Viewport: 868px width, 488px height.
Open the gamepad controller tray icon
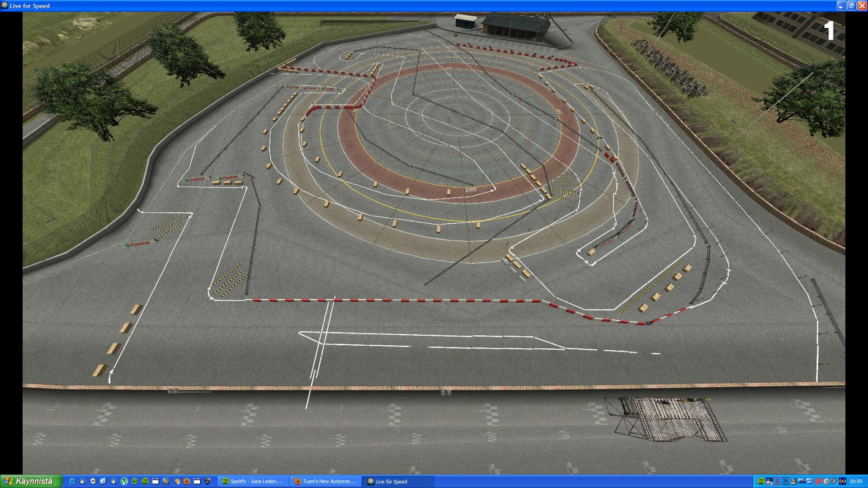pos(802,481)
